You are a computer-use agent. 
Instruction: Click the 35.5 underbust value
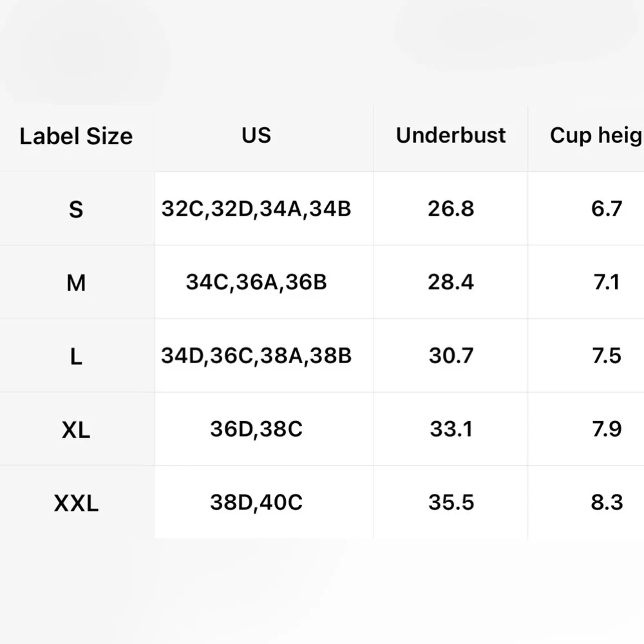(451, 502)
